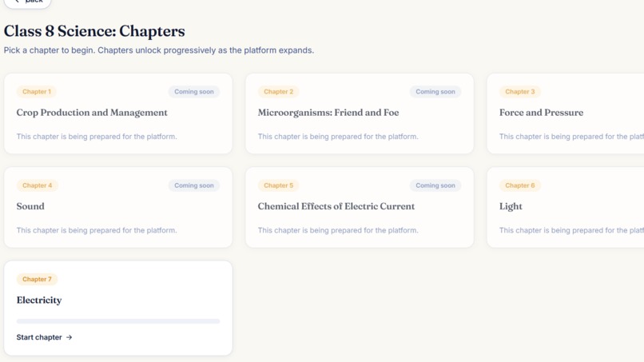Screen dimensions: 644x362
Task: Click the Chapter 1 badge
Action: click(37, 92)
